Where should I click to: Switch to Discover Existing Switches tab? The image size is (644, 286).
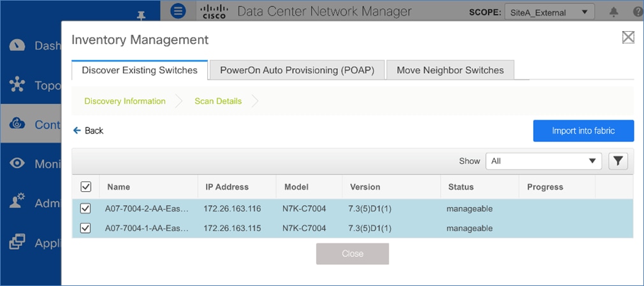(140, 70)
